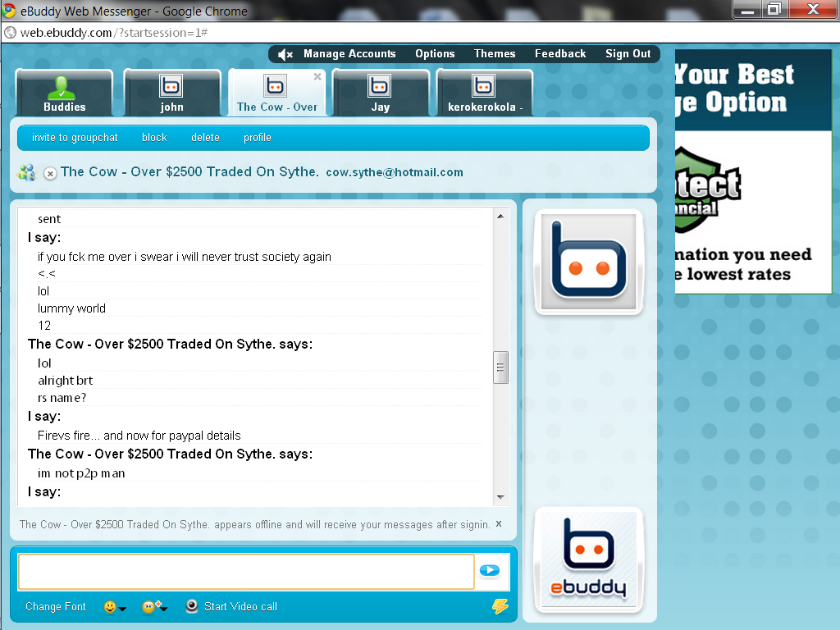Click the chat scrollbar up arrow
Image resolution: width=840 pixels, height=630 pixels.
click(x=500, y=217)
